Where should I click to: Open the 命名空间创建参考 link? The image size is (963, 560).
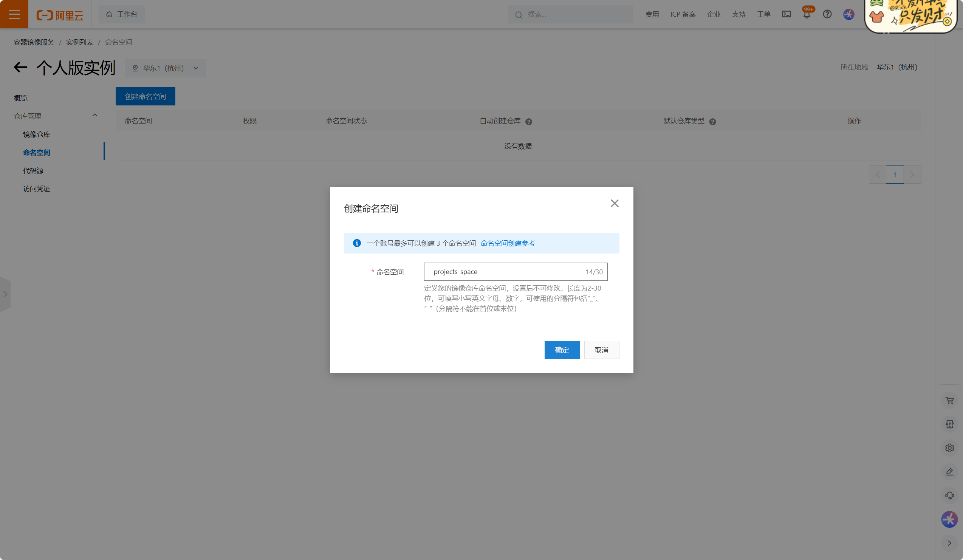click(x=508, y=243)
